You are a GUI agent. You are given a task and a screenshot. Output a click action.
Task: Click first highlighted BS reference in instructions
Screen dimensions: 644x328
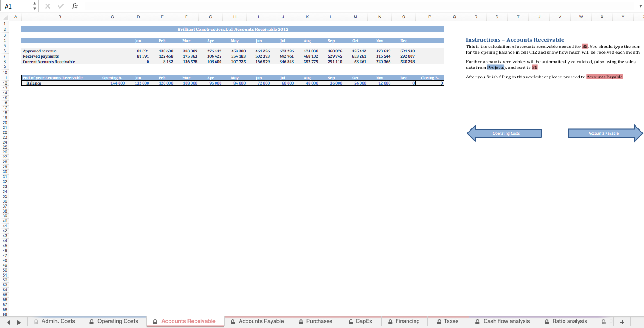585,47
